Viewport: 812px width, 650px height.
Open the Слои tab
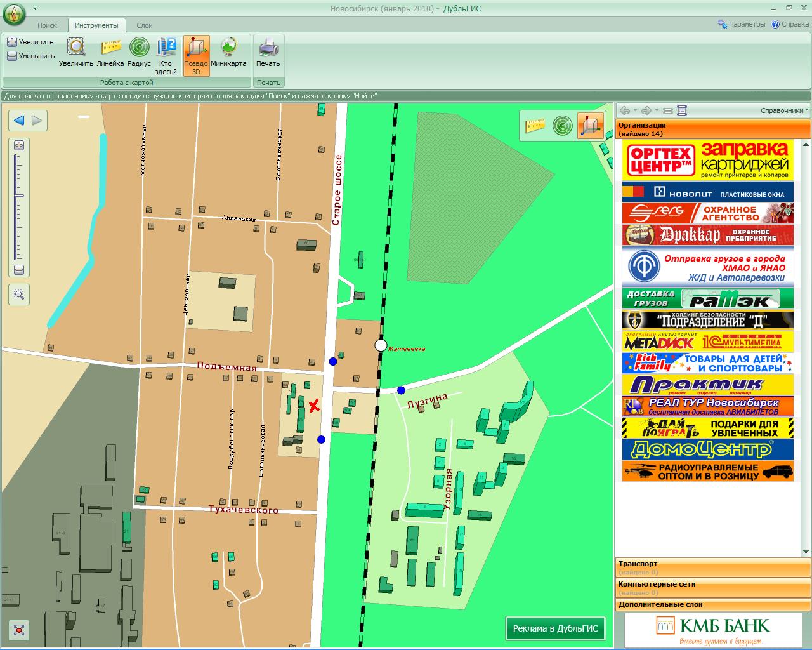click(144, 25)
